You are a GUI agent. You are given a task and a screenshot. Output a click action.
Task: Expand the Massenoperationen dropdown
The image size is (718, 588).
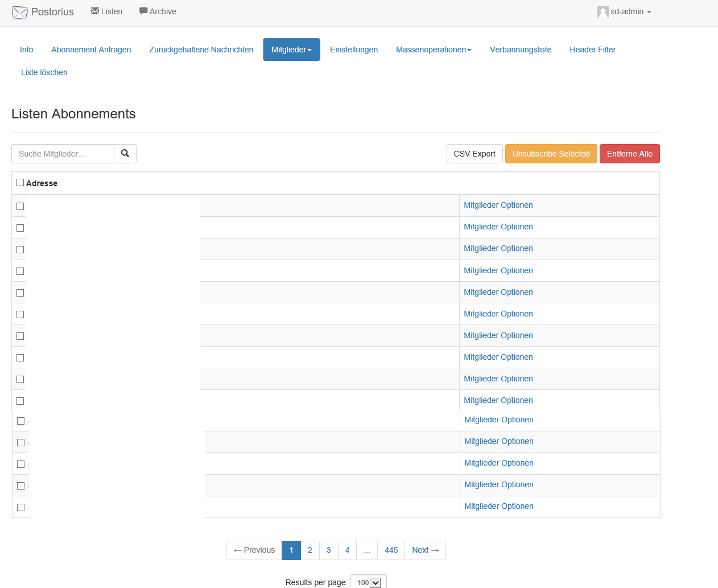tap(434, 50)
